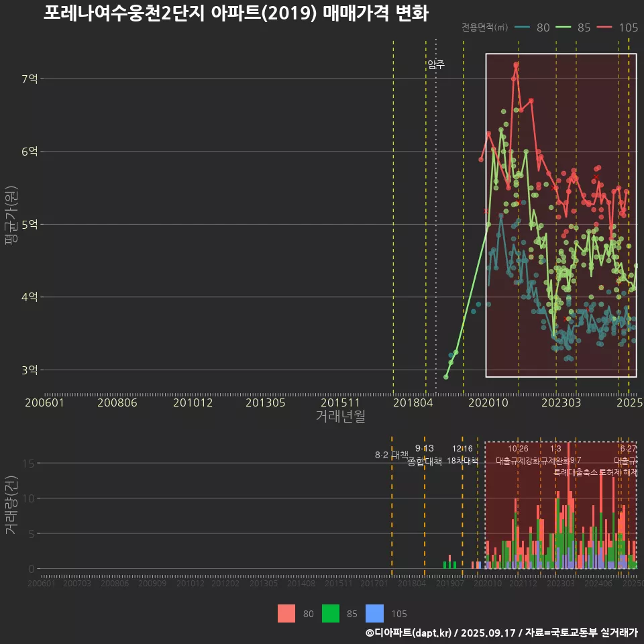This screenshot has width=644, height=644.
Task: Click the 10·26 대출규제강화 marker label
Action: click(x=518, y=455)
